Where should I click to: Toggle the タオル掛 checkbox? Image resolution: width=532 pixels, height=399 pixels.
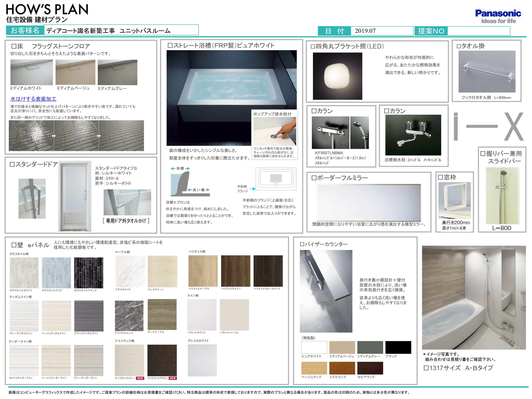click(459, 46)
